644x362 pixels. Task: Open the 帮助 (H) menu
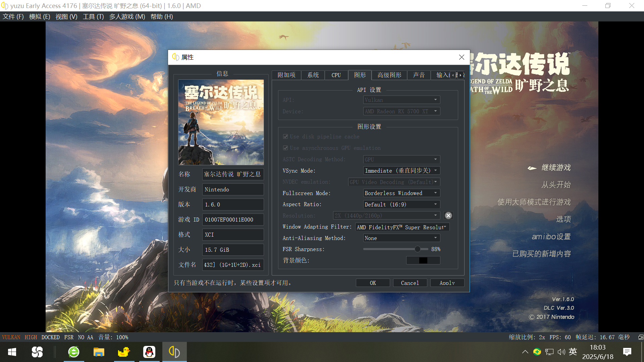coord(162,17)
